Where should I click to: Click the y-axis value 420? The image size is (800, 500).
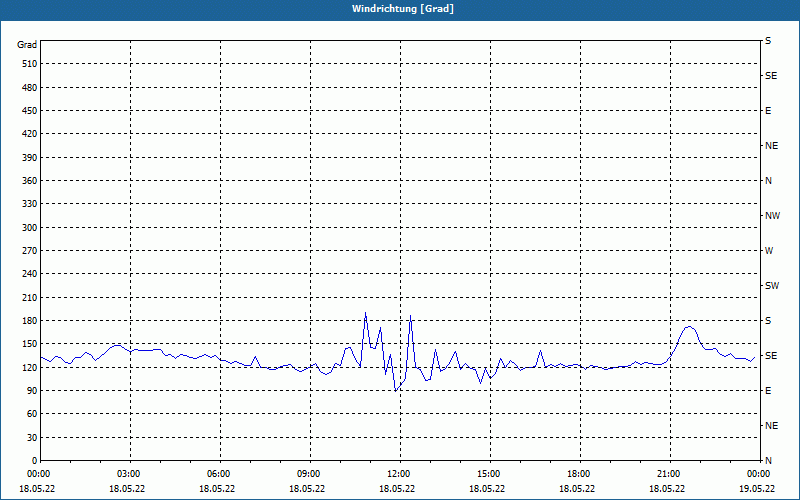point(30,134)
